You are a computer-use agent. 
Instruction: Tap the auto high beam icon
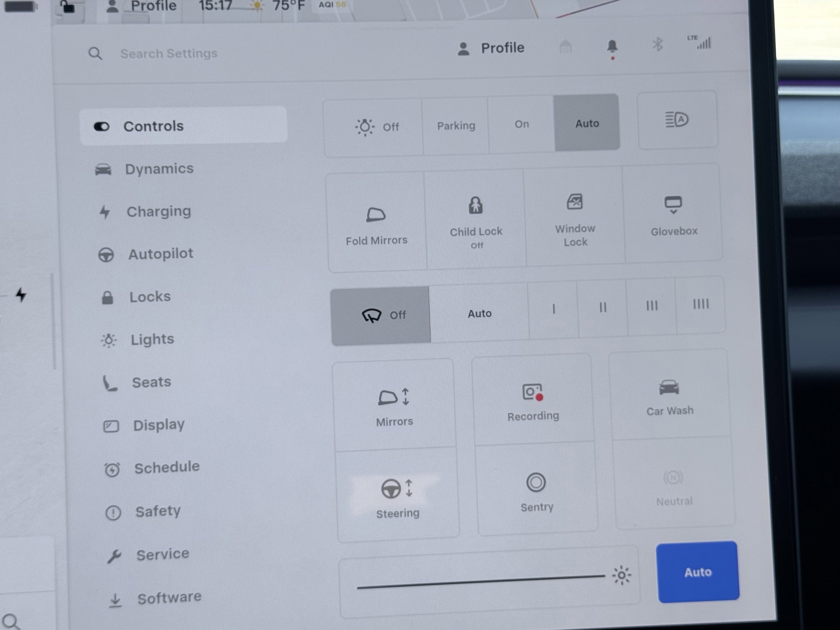pyautogui.click(x=677, y=120)
